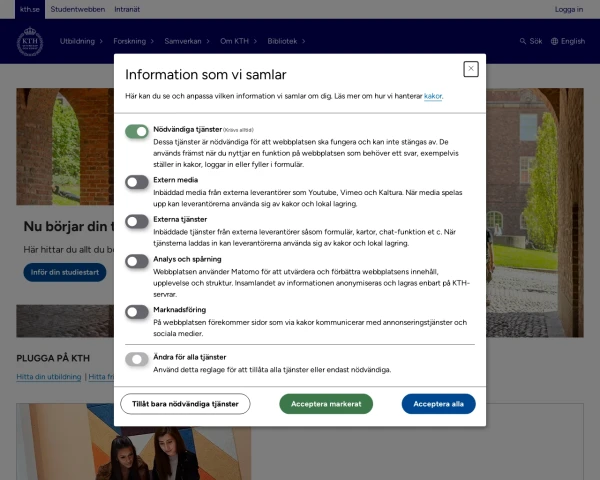The width and height of the screenshot is (600, 480).
Task: Open the Samverkan navigation item
Action: click(x=183, y=41)
